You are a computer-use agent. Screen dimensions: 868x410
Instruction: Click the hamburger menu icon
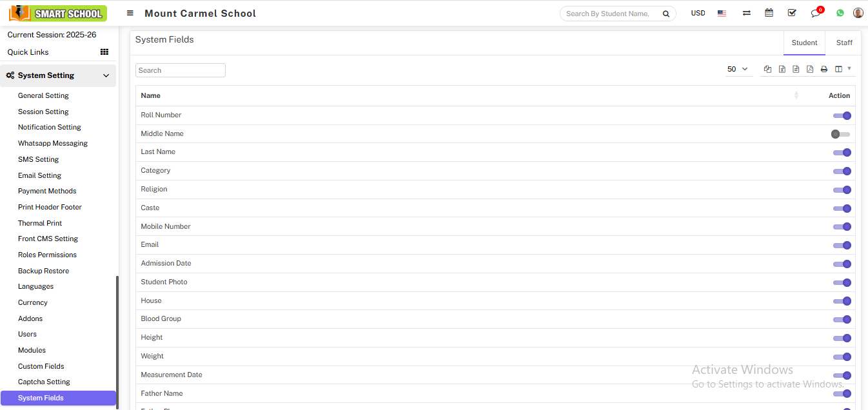pos(130,13)
